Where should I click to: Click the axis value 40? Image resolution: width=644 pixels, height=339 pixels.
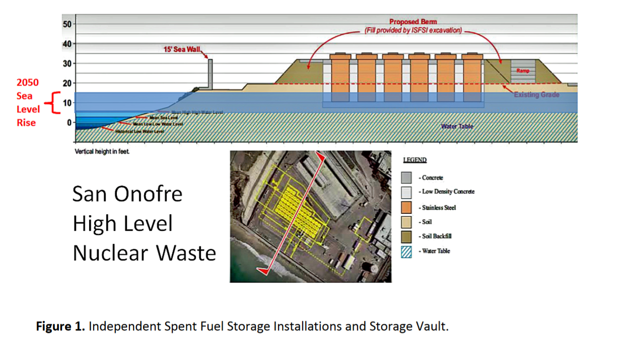(x=67, y=44)
